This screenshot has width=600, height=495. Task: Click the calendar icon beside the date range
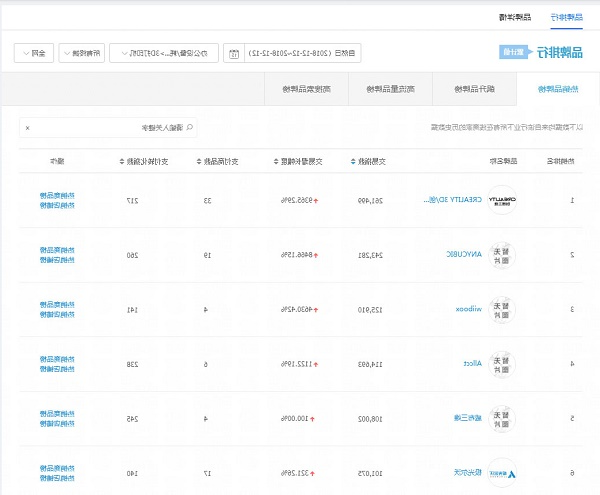[x=233, y=53]
